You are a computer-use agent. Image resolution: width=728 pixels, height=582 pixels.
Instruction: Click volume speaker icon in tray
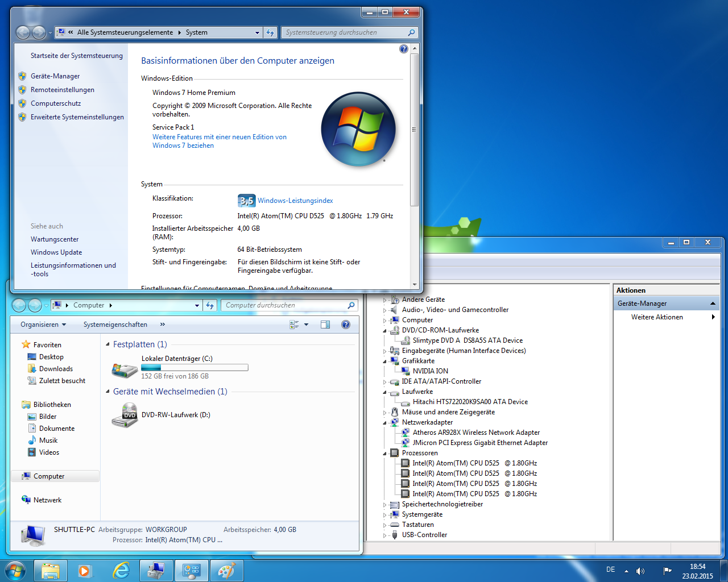tap(640, 571)
